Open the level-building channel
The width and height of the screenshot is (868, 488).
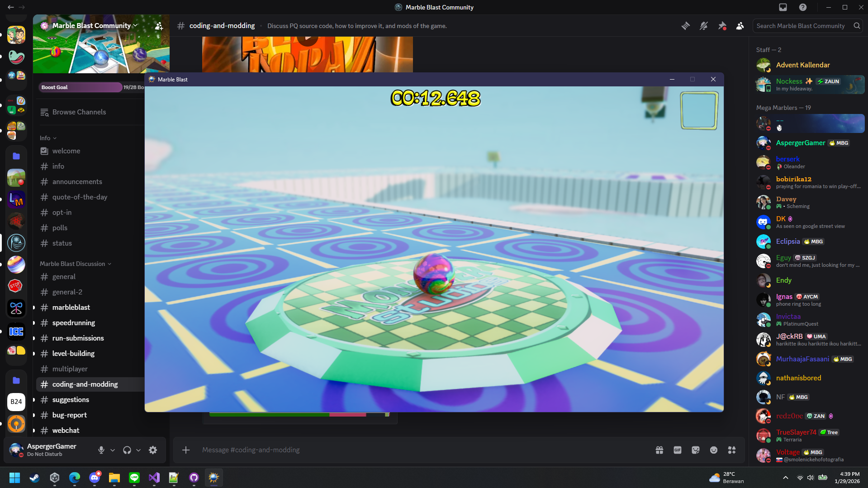(x=73, y=354)
